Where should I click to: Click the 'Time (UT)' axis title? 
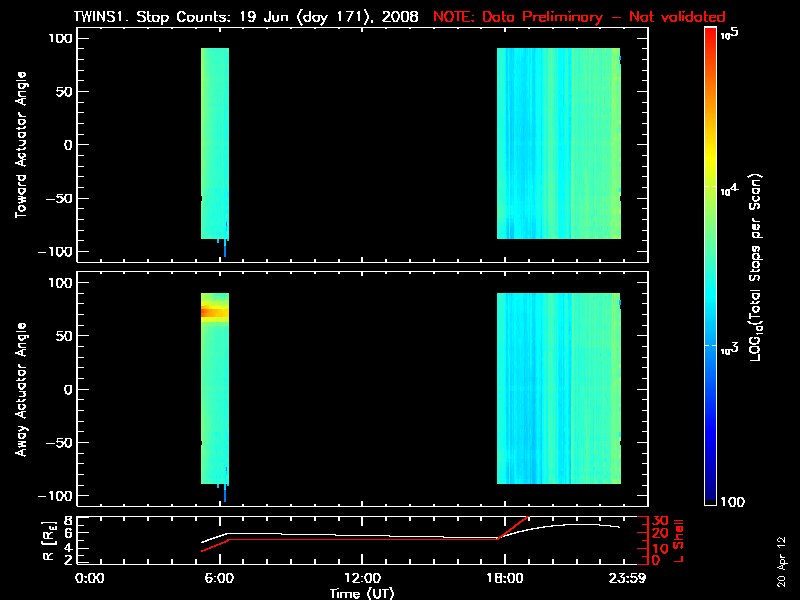click(362, 592)
